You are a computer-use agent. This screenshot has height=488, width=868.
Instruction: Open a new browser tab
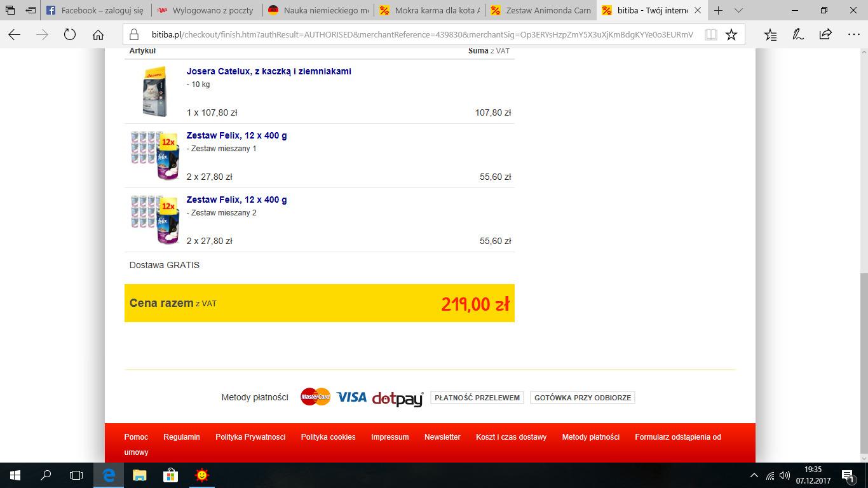coord(718,10)
